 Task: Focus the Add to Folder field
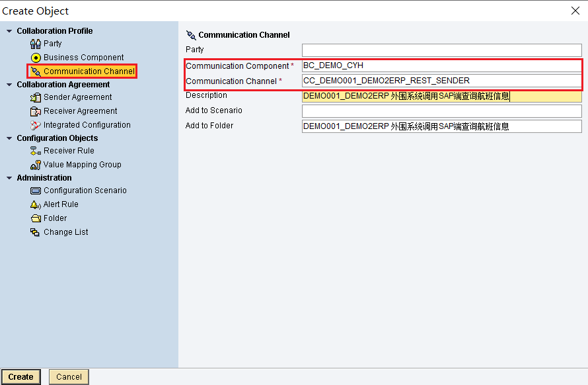coord(442,126)
